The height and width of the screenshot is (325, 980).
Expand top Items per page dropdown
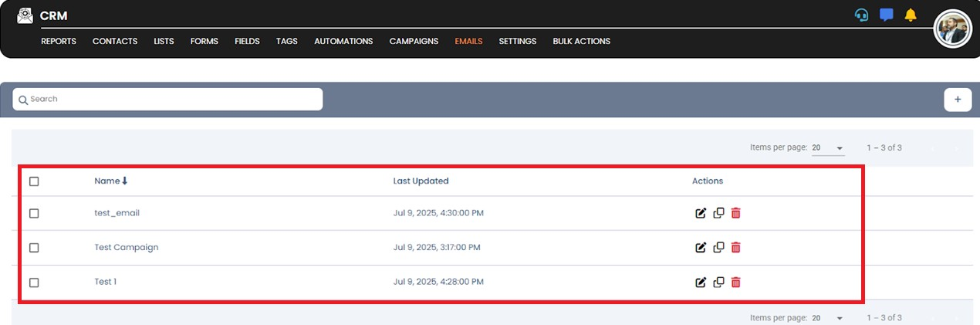tap(829, 148)
